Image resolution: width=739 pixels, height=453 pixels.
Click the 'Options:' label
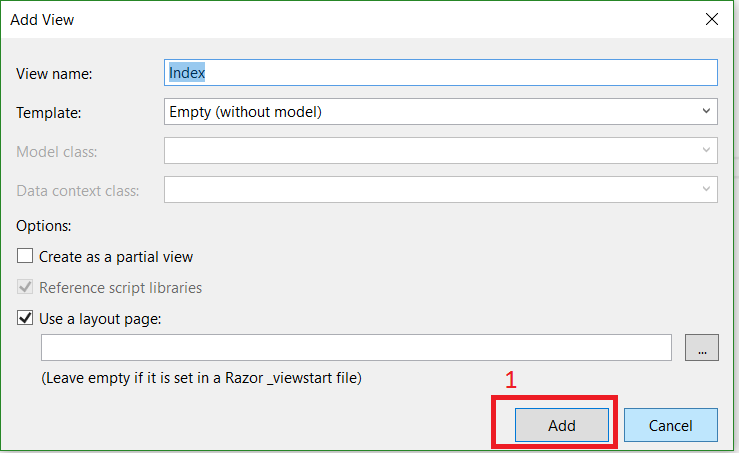point(44,226)
